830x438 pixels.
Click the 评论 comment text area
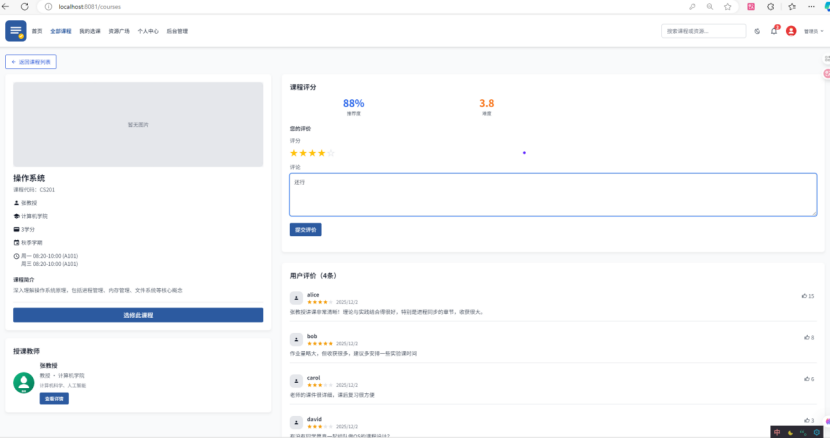tap(553, 194)
